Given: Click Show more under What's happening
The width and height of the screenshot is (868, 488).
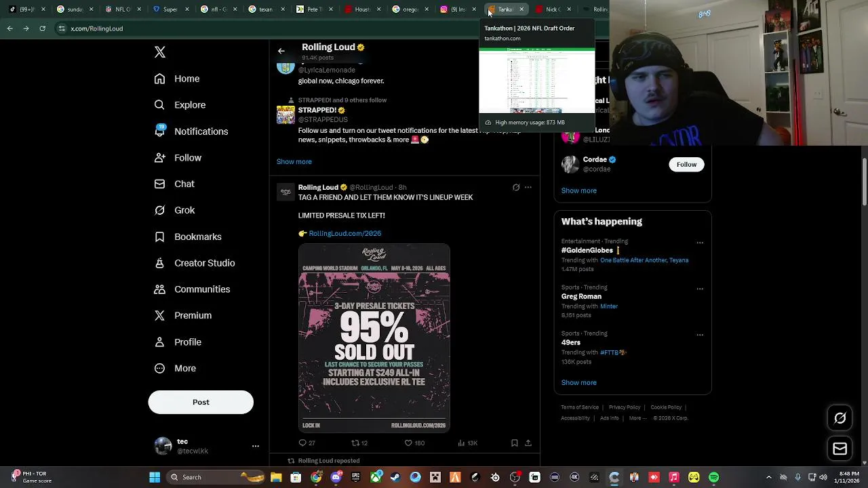Looking at the screenshot, I should tap(579, 382).
